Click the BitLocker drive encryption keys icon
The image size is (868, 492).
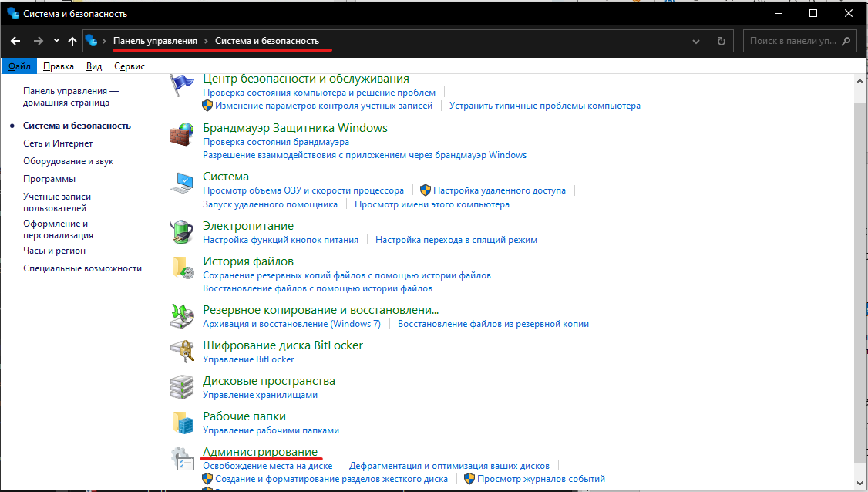click(x=181, y=352)
